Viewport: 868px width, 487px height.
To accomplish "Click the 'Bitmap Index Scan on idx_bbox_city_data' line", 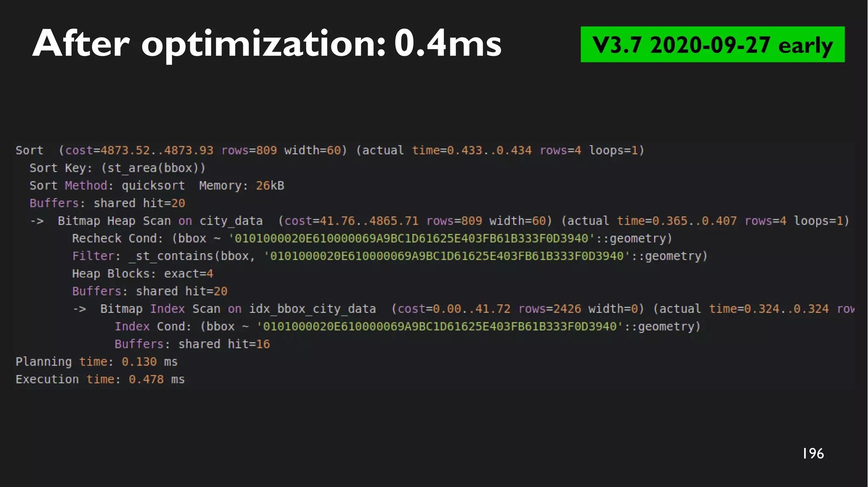I will click(x=464, y=309).
